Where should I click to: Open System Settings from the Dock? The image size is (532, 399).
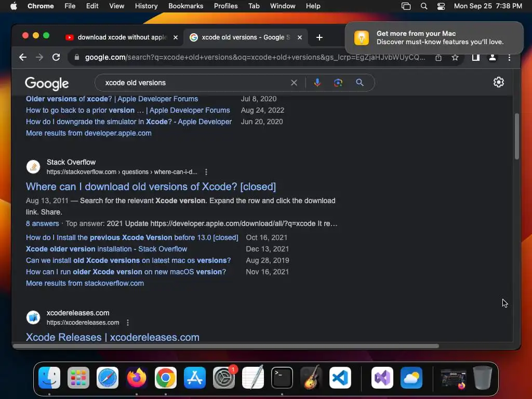click(x=224, y=378)
